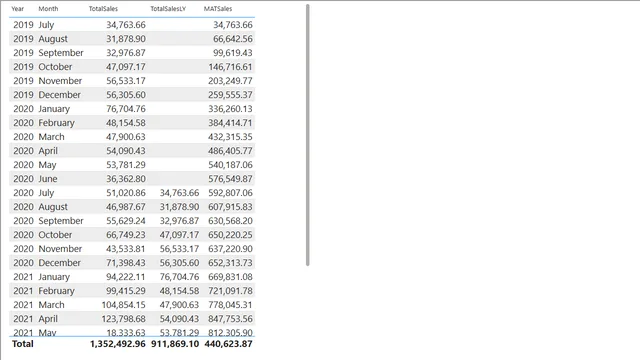Viewport: 640px width, 360px height.
Task: Select the TotalSales value 51,020.86 for 2020 July
Action: click(126, 193)
